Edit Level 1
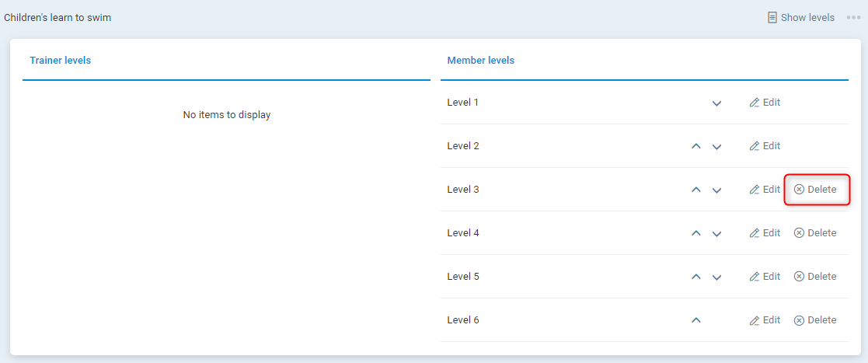The height and width of the screenshot is (363, 868). (765, 103)
